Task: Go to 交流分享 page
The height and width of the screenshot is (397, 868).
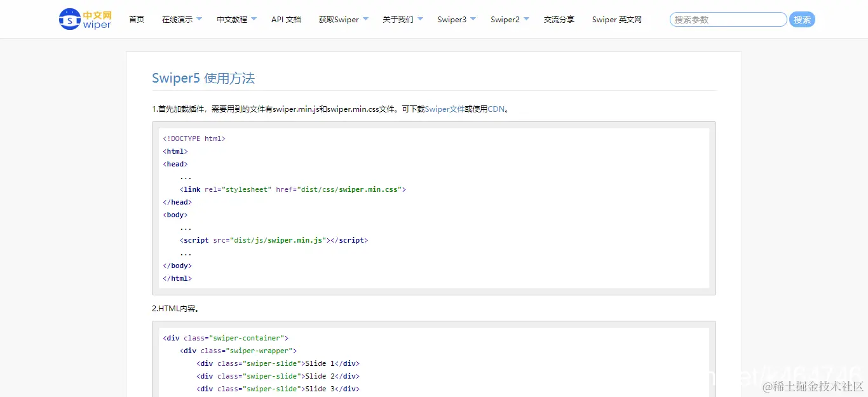Action: point(559,20)
